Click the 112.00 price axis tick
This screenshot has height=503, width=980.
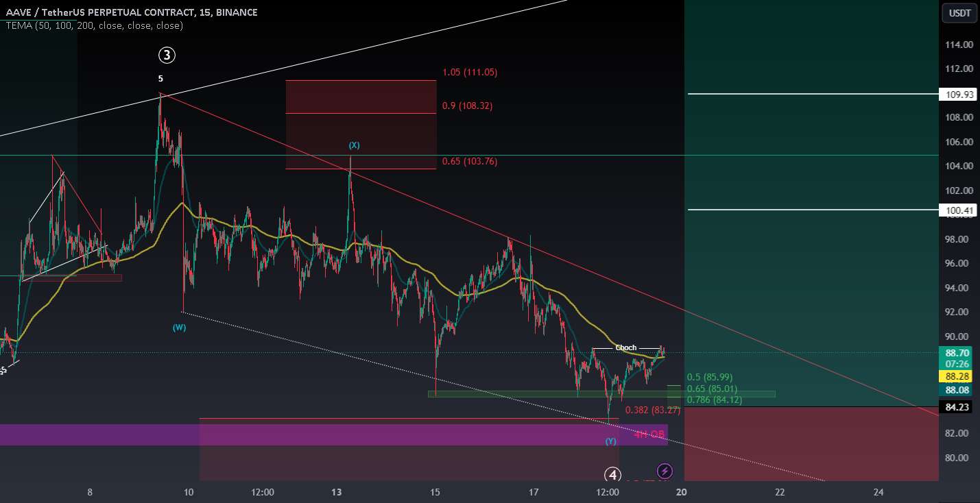click(959, 69)
